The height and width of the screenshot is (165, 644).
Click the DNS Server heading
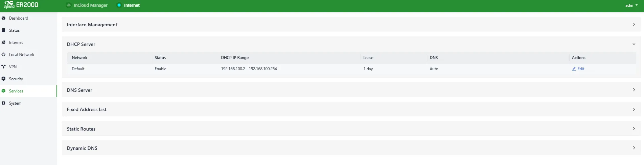click(79, 90)
